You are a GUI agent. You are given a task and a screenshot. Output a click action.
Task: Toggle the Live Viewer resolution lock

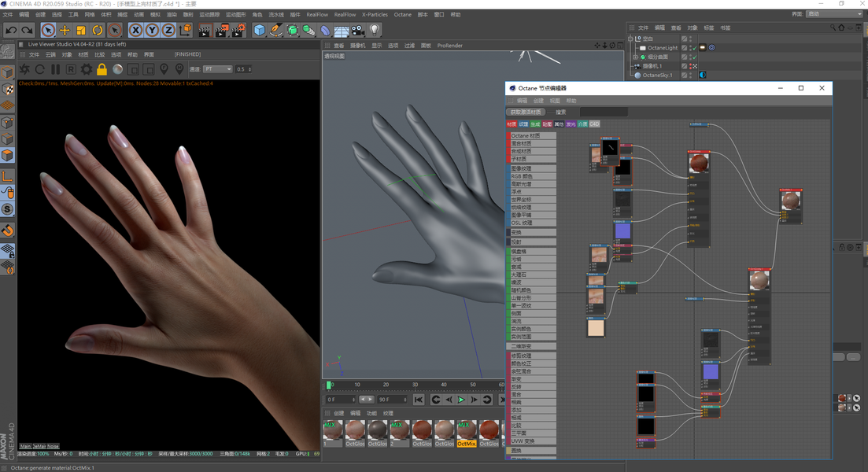[102, 69]
